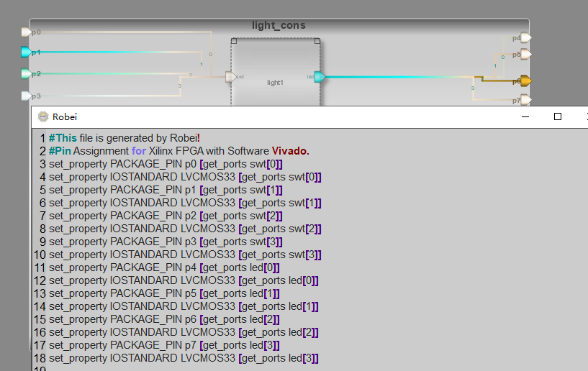Screen dimensions: 588x371
Task: Select input pin p3 on light_cons
Action: [x=26, y=96]
